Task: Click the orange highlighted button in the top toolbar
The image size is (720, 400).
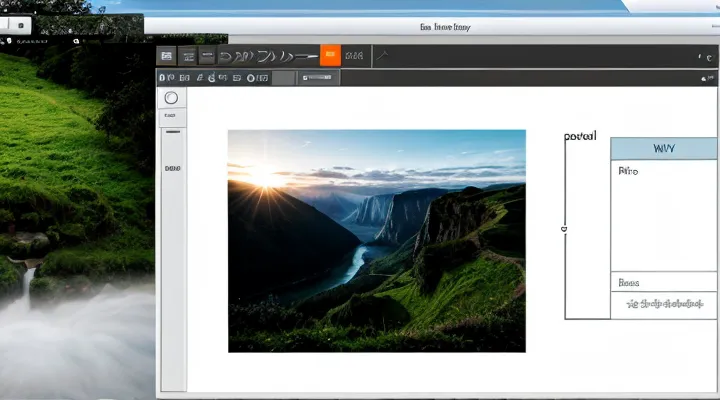Action: (330, 56)
